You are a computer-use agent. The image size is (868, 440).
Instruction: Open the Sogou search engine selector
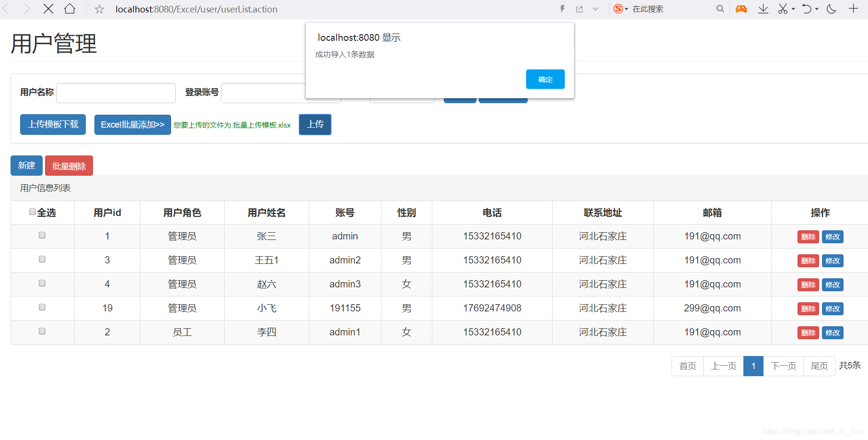coord(621,9)
